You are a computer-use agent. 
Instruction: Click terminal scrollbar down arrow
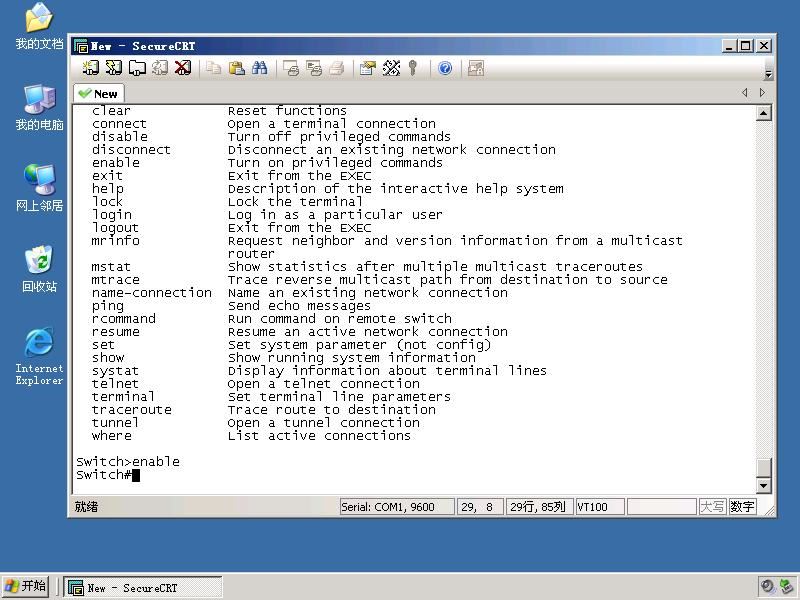(x=763, y=485)
